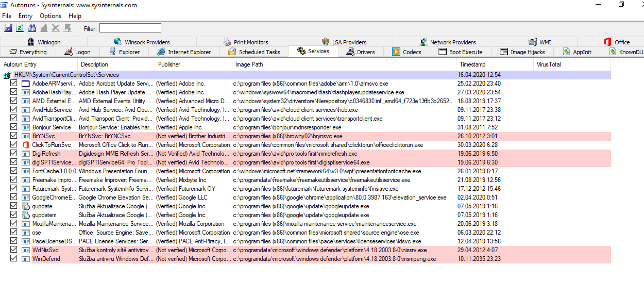The image size is (644, 297).
Task: Open the WMI tab
Action: point(539,42)
